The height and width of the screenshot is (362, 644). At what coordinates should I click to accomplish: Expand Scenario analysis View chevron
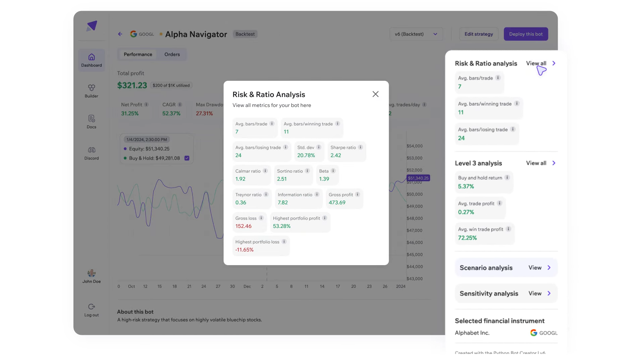[x=549, y=267]
